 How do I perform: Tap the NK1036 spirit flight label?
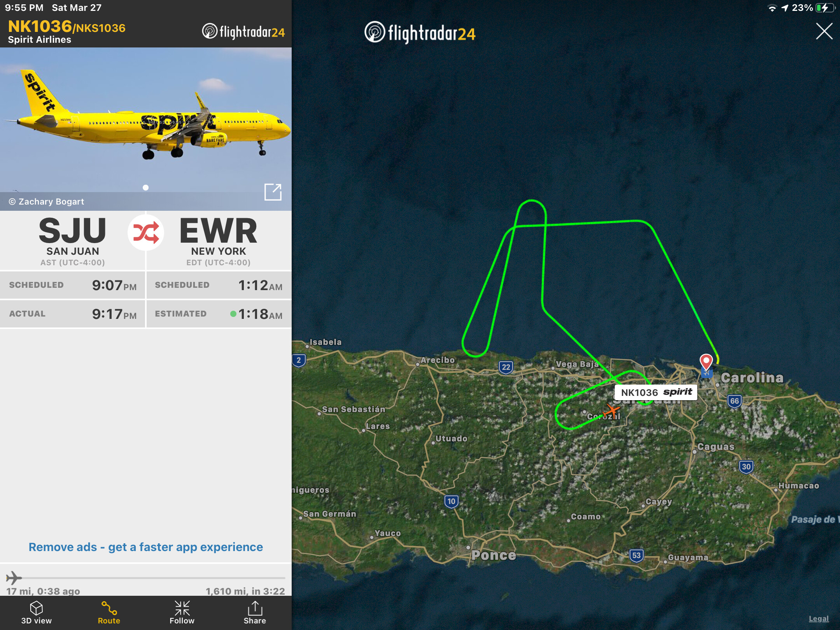point(656,392)
